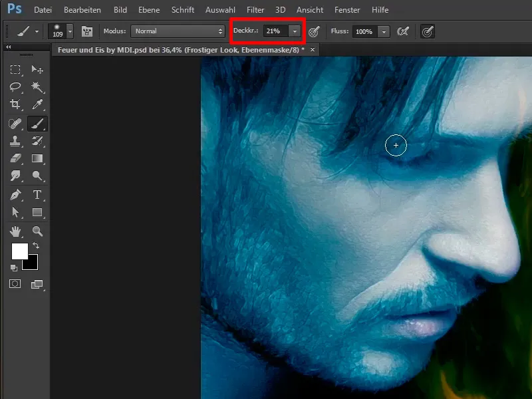Viewport: 532px width, 399px height.
Task: Open the Schrift menu
Action: coord(182,10)
